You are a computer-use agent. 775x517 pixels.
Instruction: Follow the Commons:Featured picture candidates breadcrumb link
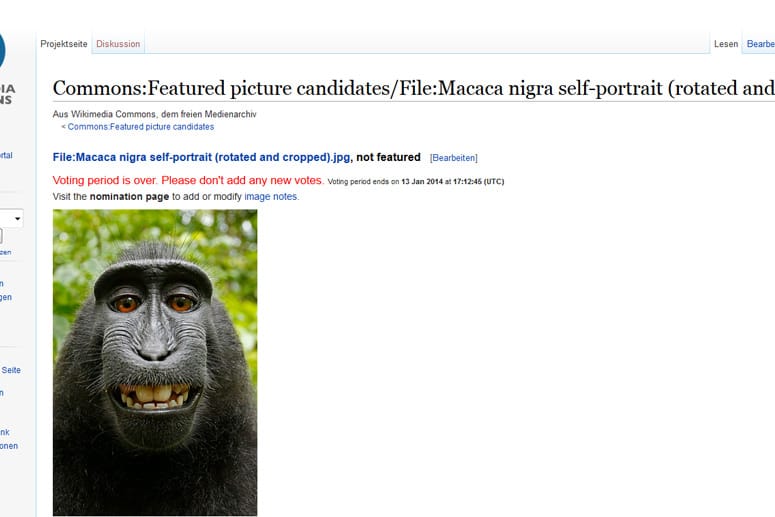click(140, 127)
